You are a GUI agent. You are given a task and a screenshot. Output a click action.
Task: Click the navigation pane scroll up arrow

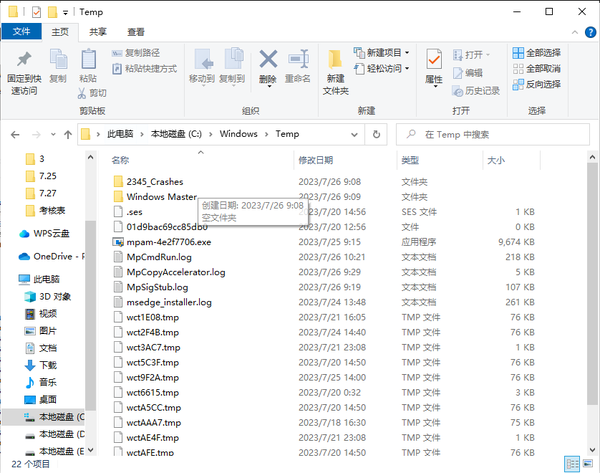pyautogui.click(x=91, y=157)
